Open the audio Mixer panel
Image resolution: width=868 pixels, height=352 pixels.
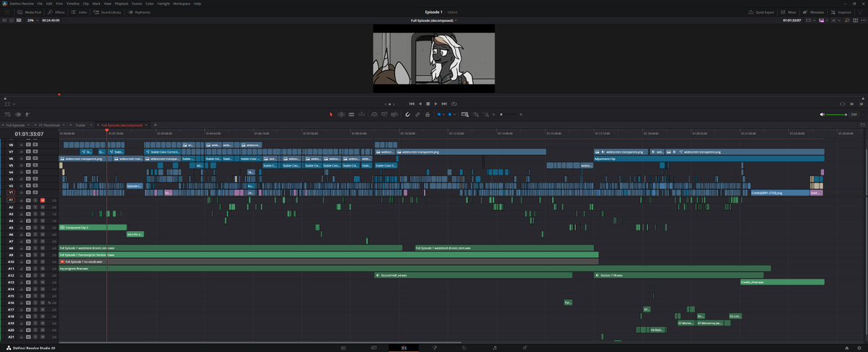coord(790,12)
